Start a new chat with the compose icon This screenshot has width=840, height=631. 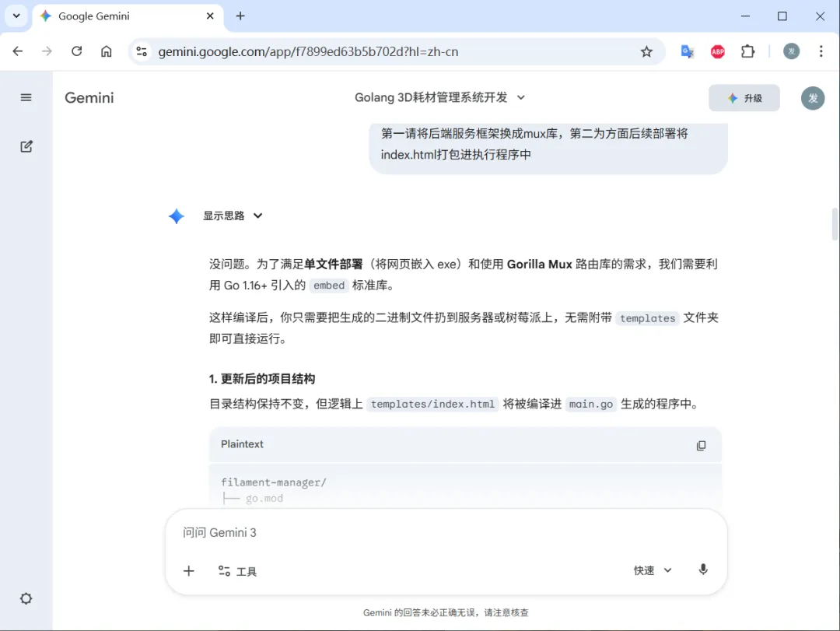26,146
